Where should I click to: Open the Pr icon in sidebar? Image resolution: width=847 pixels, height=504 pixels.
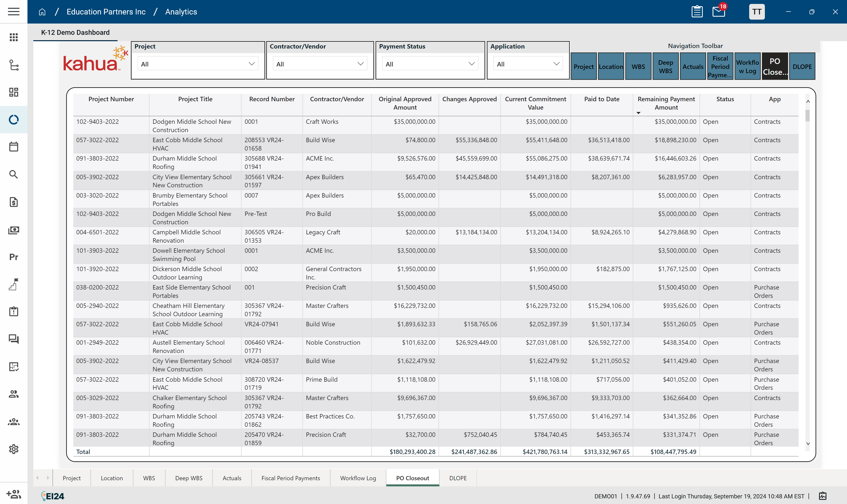click(x=13, y=257)
